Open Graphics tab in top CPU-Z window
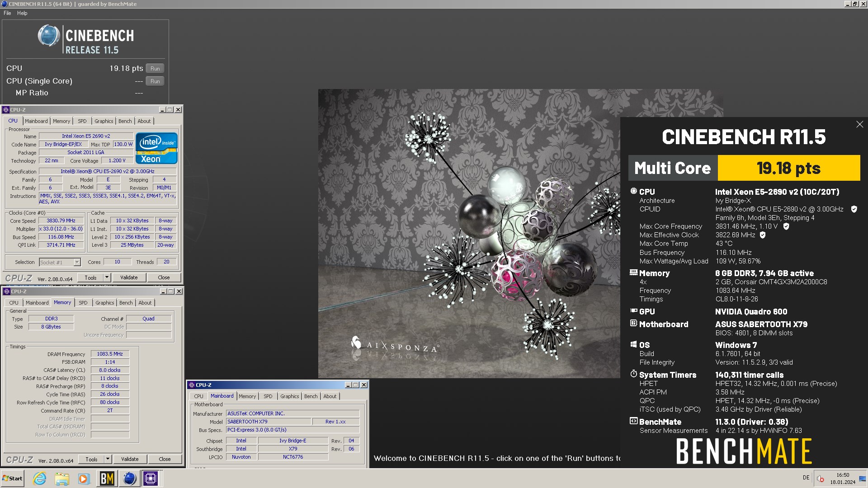This screenshot has width=868, height=488. 104,121
